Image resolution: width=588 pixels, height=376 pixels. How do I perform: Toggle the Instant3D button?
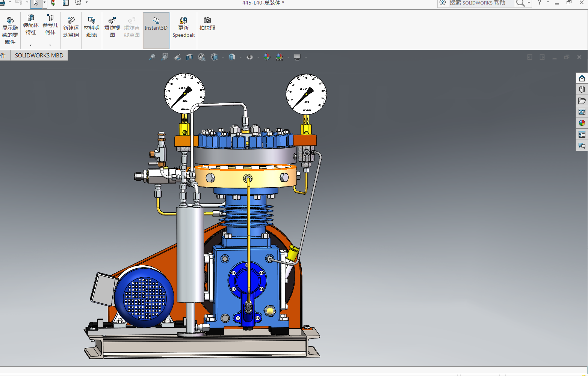[156, 27]
